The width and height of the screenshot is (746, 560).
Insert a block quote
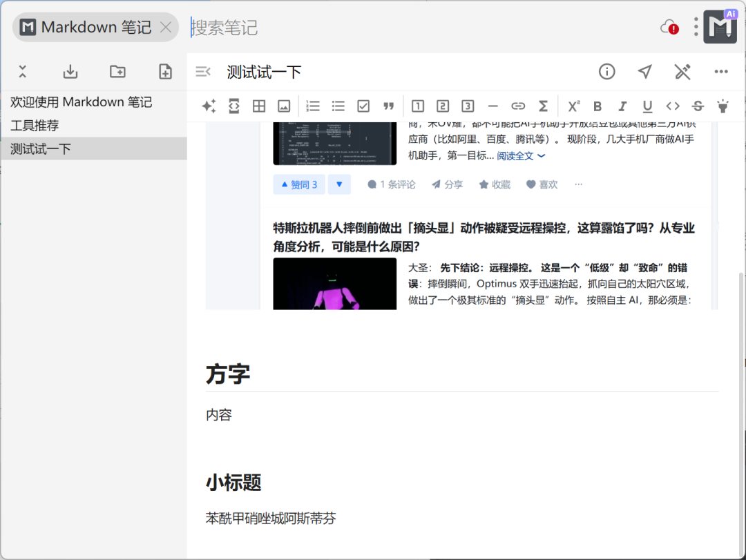coord(389,106)
